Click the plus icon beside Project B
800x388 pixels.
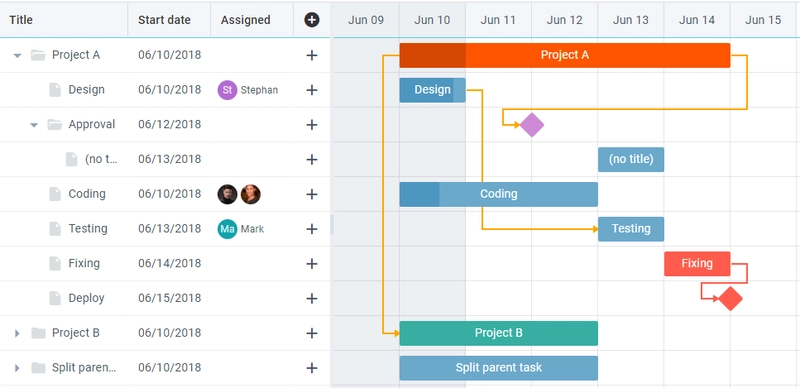coord(312,333)
